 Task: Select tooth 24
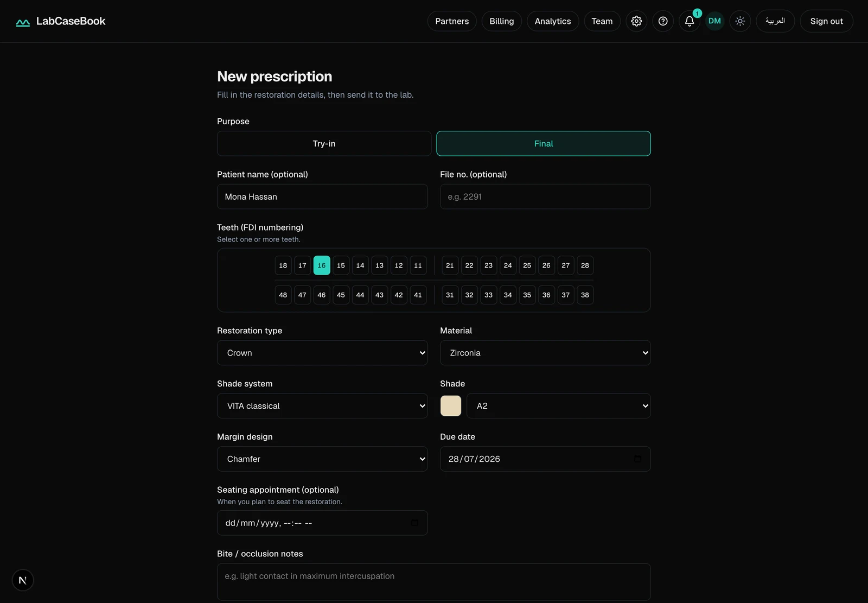coord(508,265)
